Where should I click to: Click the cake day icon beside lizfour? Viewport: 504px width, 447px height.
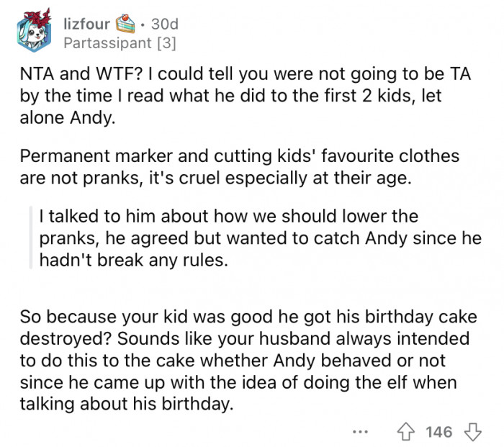point(128,24)
